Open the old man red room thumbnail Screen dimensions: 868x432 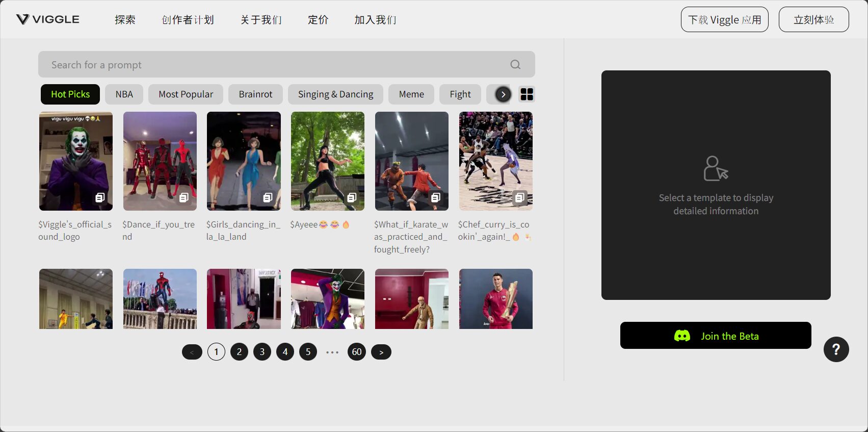tap(412, 299)
